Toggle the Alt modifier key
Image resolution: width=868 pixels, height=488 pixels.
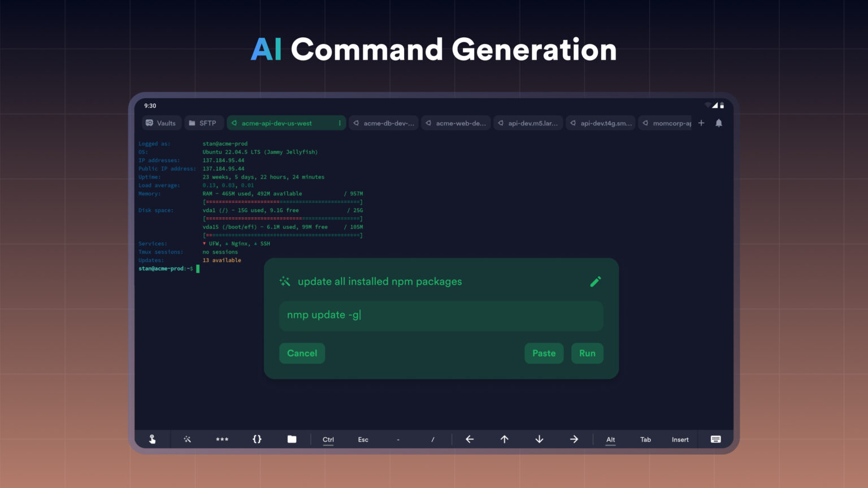pos(610,439)
